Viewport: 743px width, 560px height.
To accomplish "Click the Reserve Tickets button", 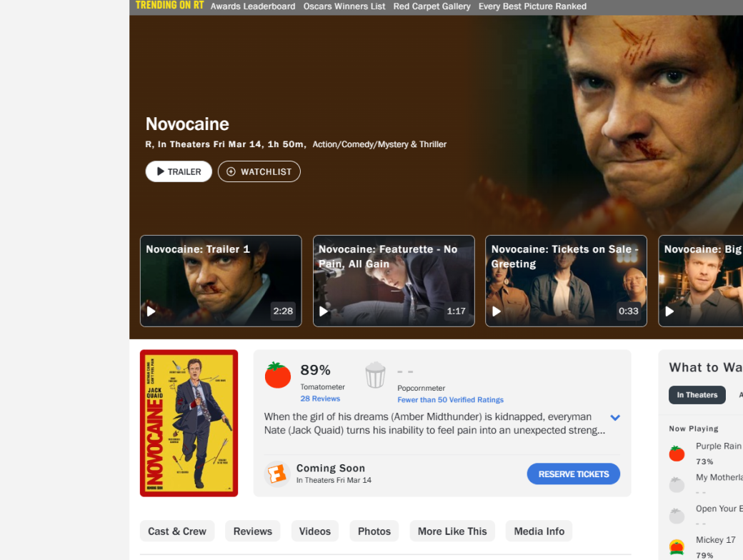I will tap(574, 474).
